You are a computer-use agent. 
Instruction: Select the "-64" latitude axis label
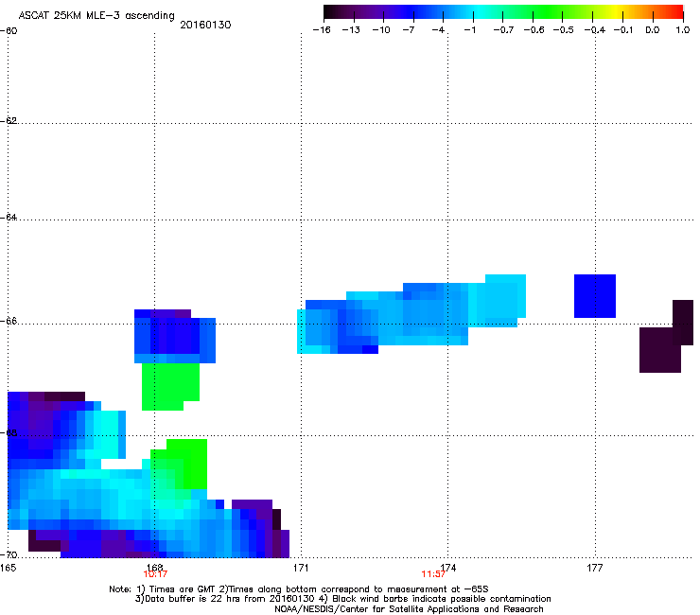pyautogui.click(x=9, y=218)
